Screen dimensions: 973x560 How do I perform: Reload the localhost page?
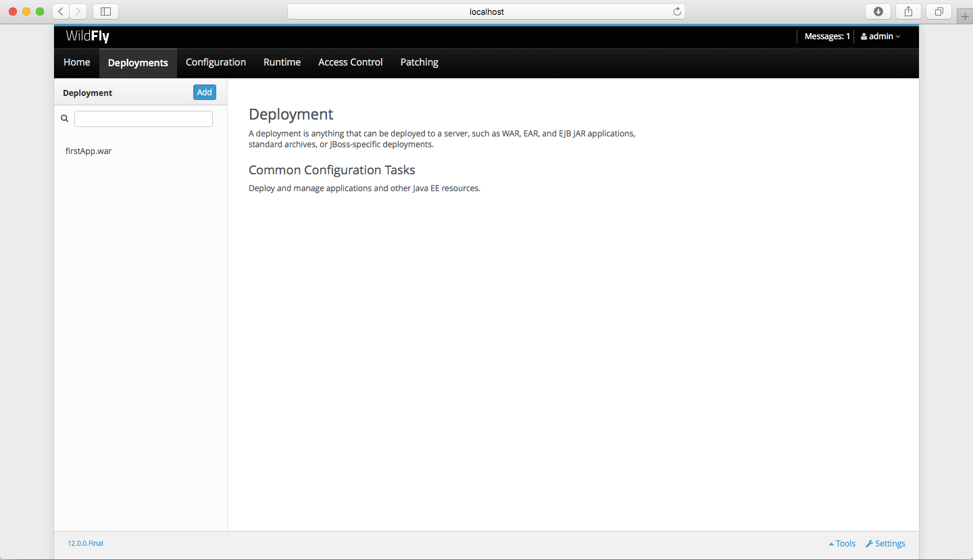[x=677, y=11]
